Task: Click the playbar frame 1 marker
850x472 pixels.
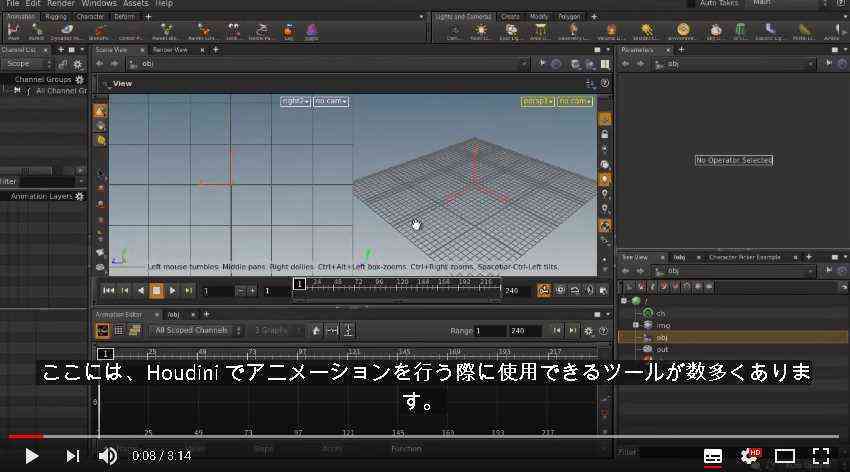Action: (299, 283)
